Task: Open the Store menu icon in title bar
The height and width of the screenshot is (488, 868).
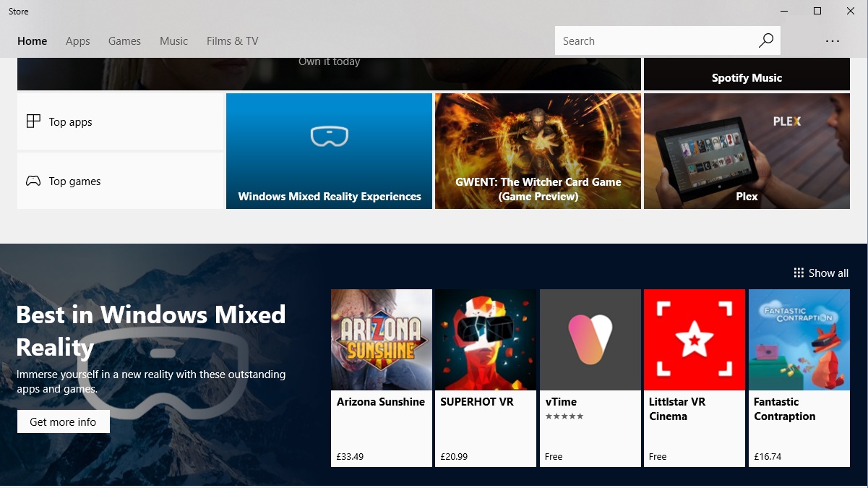Action: (18, 11)
